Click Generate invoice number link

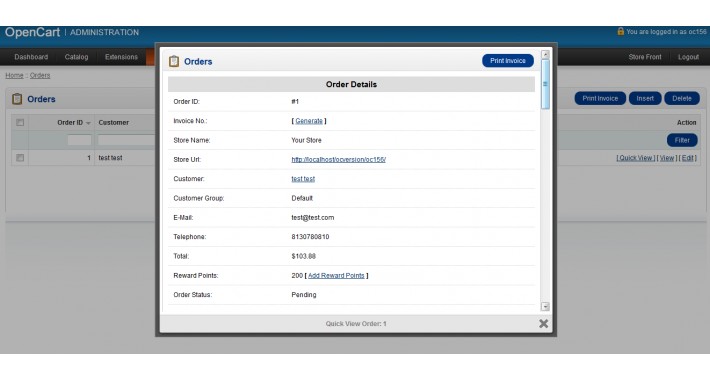[x=309, y=121]
